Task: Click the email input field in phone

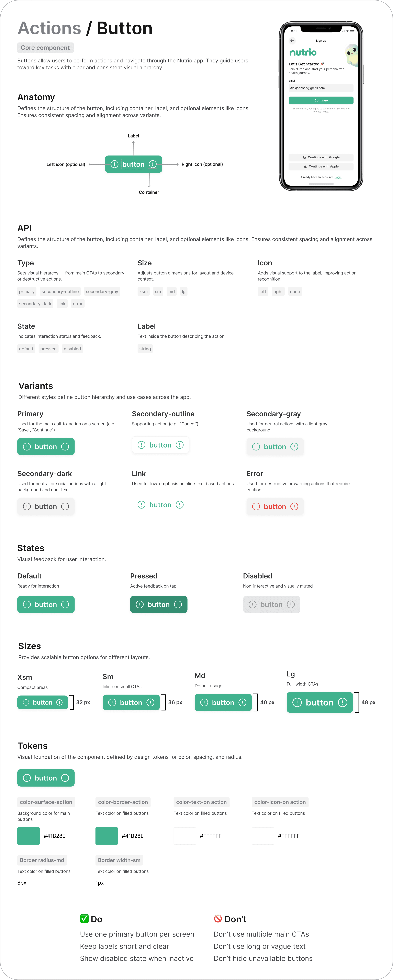Action: [321, 88]
